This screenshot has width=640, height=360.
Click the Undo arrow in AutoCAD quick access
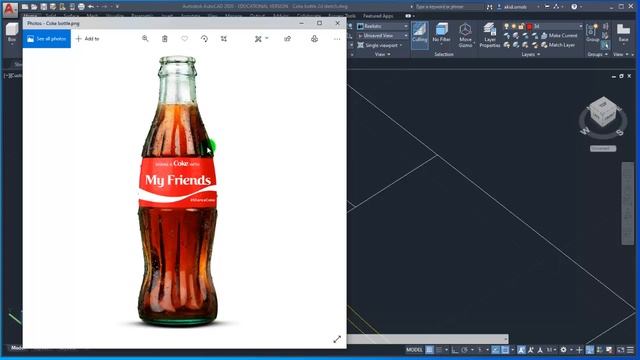pos(91,7)
